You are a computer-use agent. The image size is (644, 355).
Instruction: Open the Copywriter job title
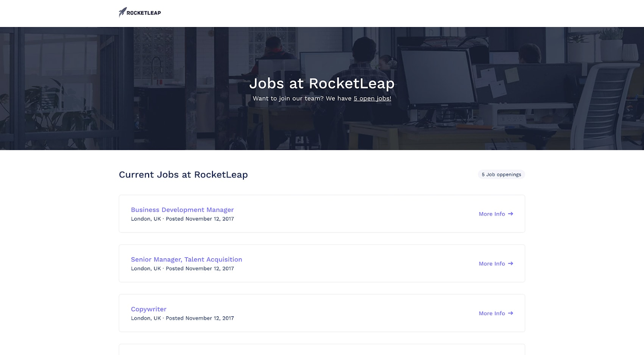(x=149, y=309)
